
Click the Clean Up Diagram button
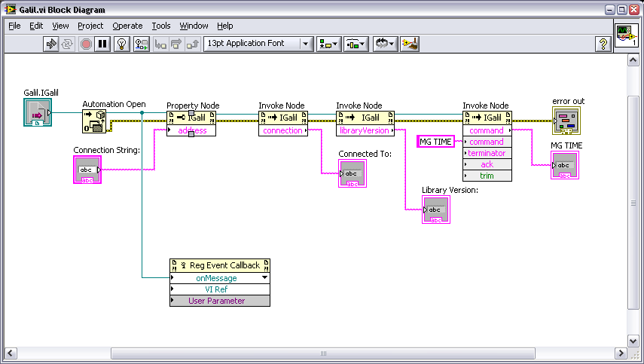pyautogui.click(x=410, y=44)
